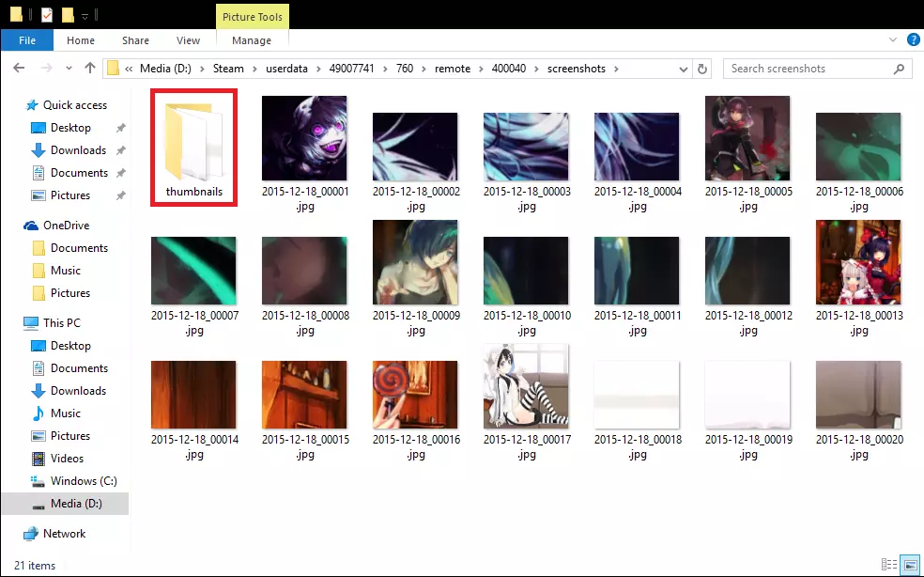Expand the chevron after the screenshots breadcrumb
The height and width of the screenshot is (577, 924).
click(616, 69)
